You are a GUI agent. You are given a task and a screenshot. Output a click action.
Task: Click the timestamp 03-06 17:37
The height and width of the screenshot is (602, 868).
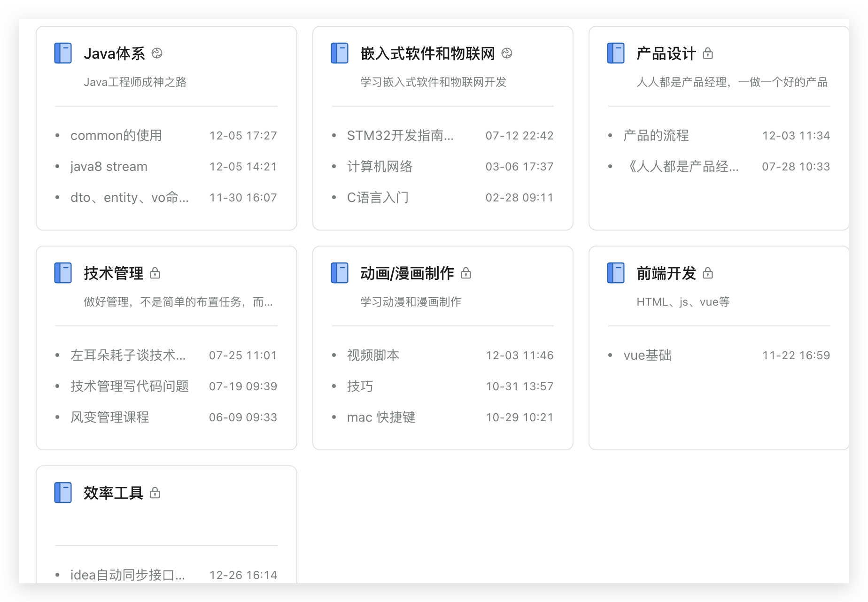(519, 167)
